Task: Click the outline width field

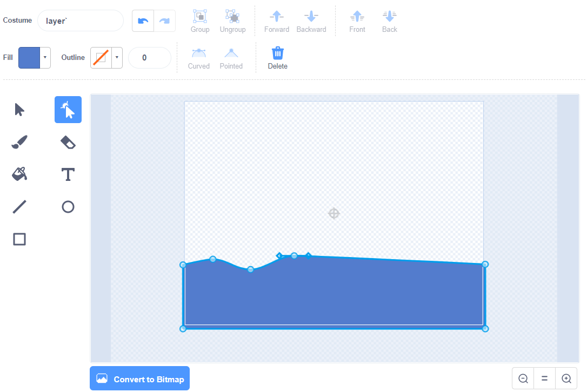Action: coord(150,58)
